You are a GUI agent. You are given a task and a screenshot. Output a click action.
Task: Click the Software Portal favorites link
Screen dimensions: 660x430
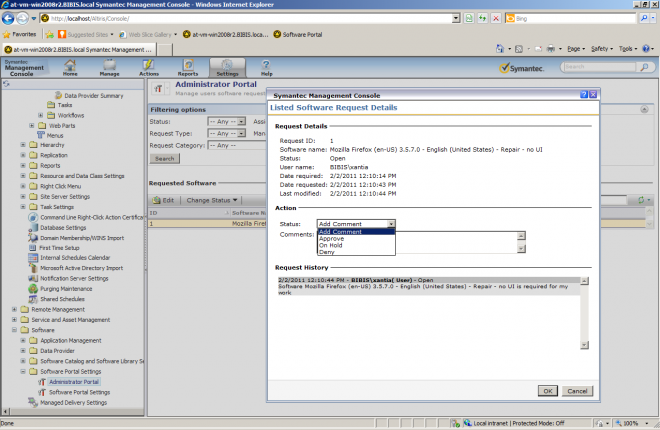coord(298,35)
